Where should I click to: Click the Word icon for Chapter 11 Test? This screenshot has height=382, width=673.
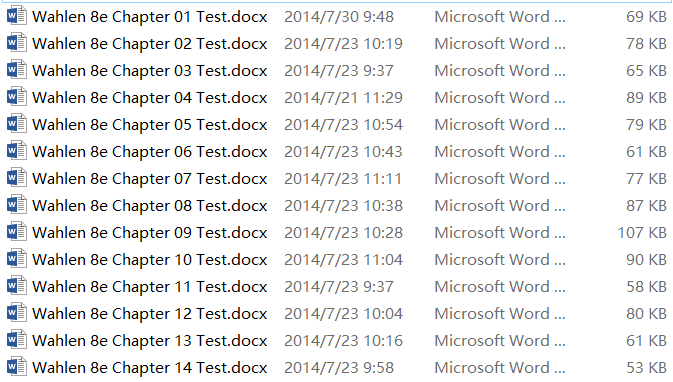point(17,286)
